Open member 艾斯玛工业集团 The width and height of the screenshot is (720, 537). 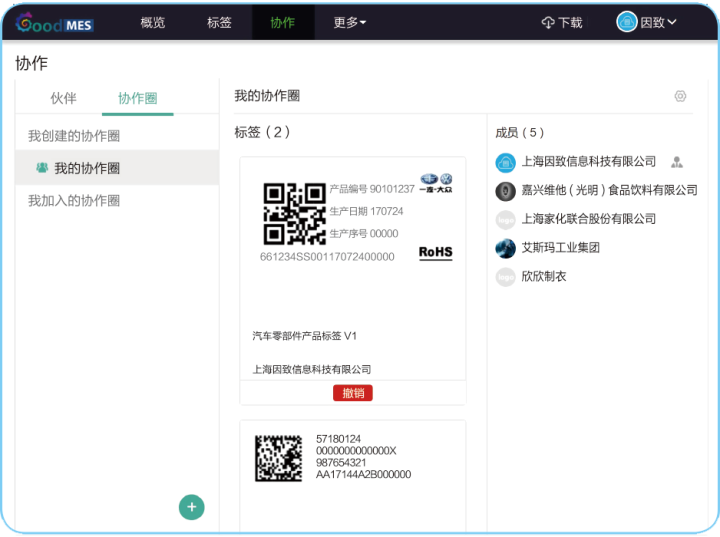click(561, 248)
